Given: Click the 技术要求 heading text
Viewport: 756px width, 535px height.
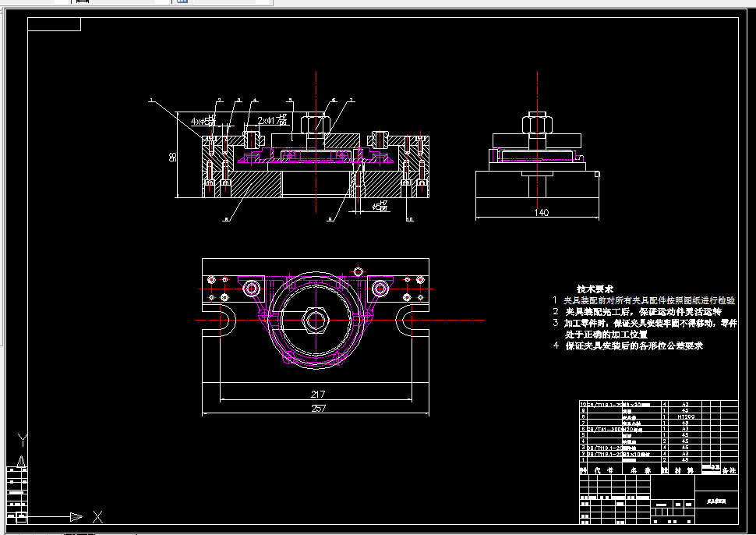Looking at the screenshot, I should pos(595,289).
